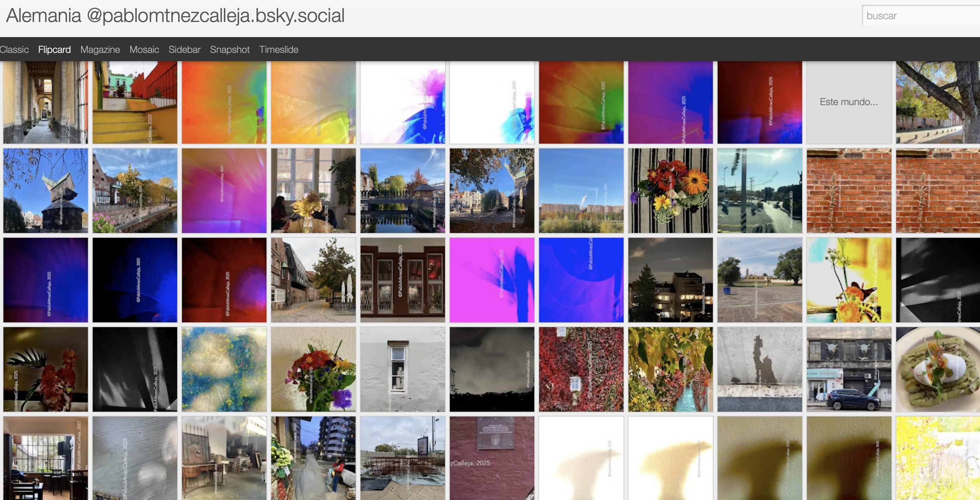Open the white wall small window thumbnail

pos(402,369)
